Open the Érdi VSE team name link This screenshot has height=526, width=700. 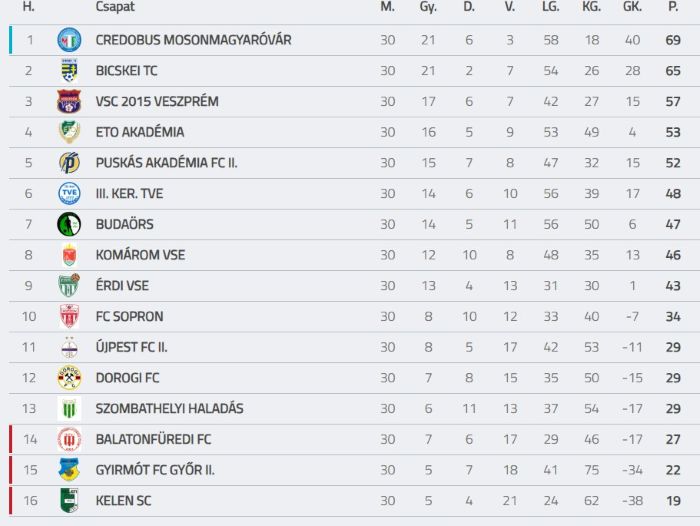coord(122,286)
